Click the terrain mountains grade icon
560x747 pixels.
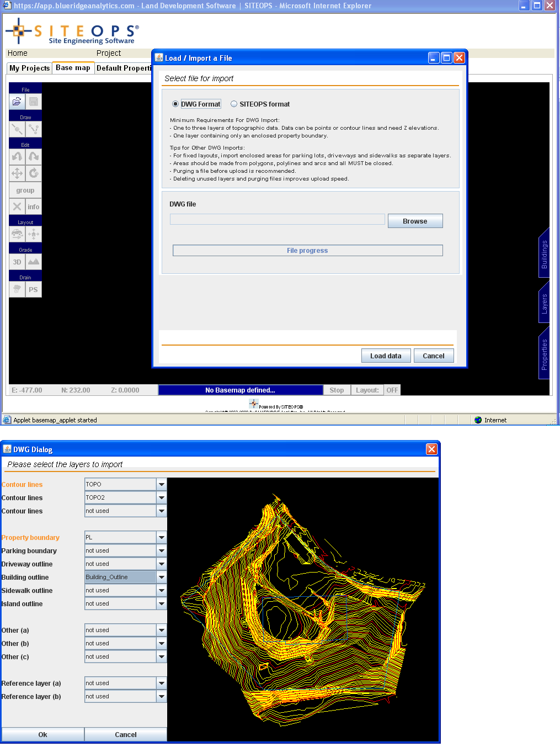coord(34,262)
